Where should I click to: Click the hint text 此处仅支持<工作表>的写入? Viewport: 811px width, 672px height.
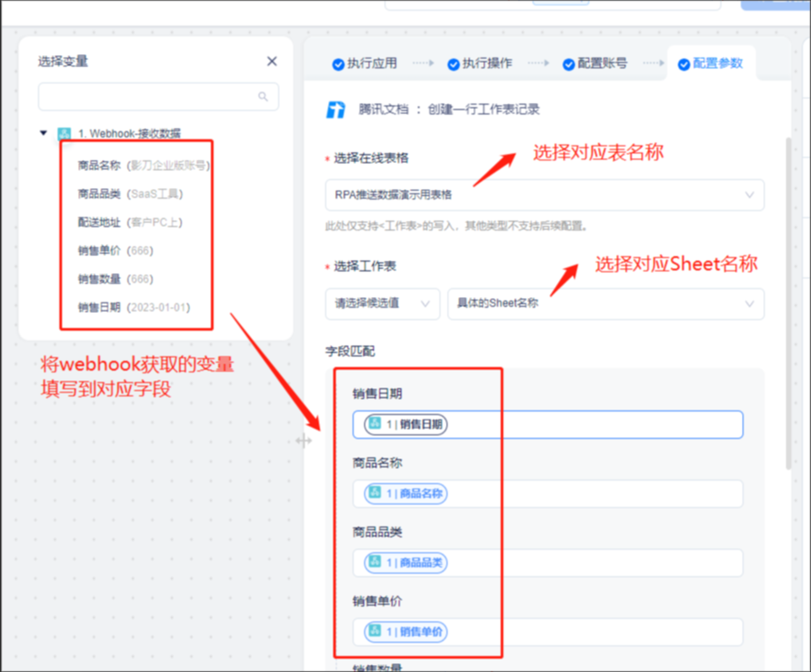(456, 226)
